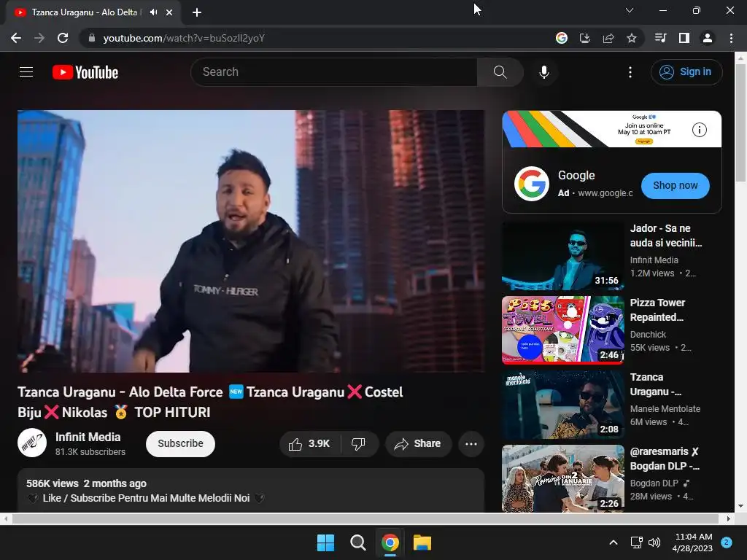747x560 pixels.
Task: Install app using address bar download icon
Action: (x=584, y=38)
